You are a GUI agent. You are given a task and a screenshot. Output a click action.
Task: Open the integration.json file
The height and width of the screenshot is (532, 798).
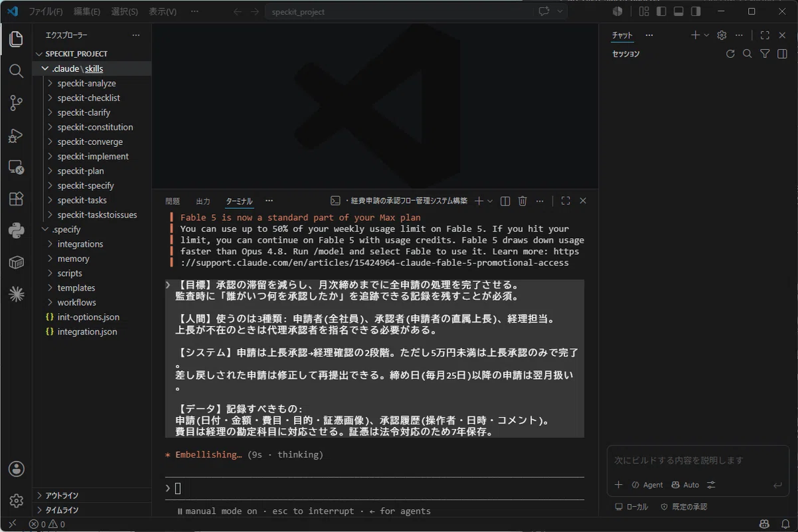[92, 332]
